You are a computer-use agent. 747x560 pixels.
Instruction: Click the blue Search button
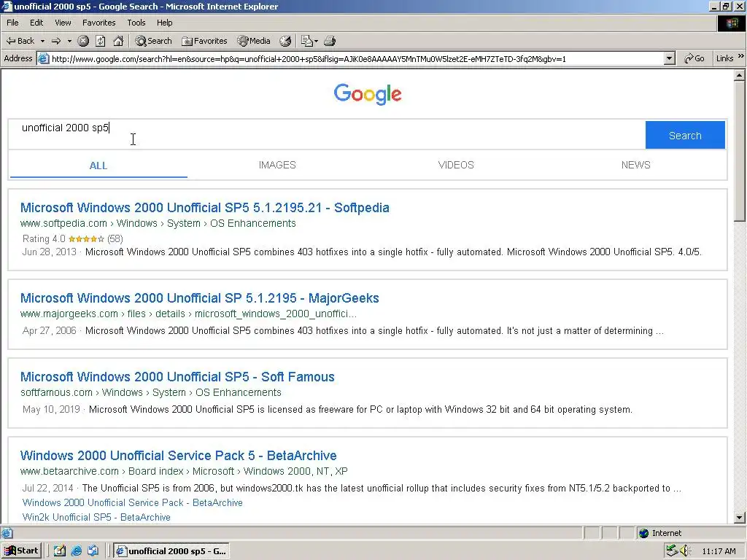coord(685,135)
